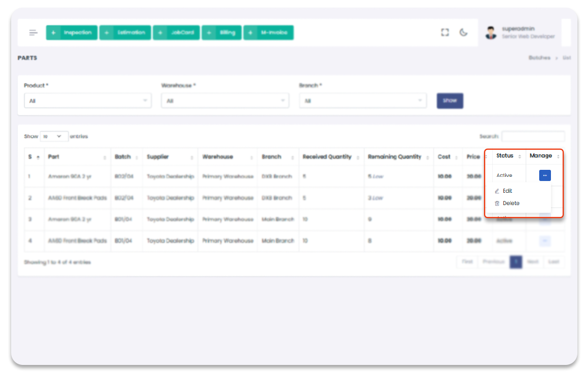Click the table Search input field

tap(533, 136)
